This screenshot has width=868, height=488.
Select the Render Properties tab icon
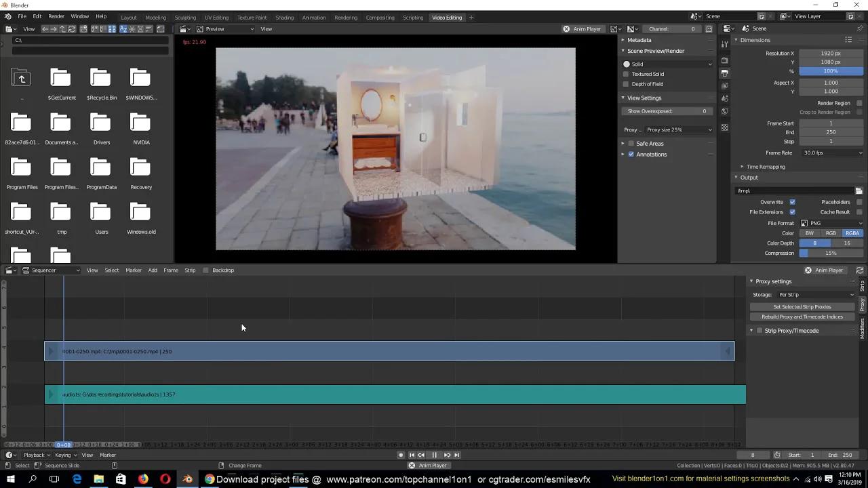coord(724,60)
